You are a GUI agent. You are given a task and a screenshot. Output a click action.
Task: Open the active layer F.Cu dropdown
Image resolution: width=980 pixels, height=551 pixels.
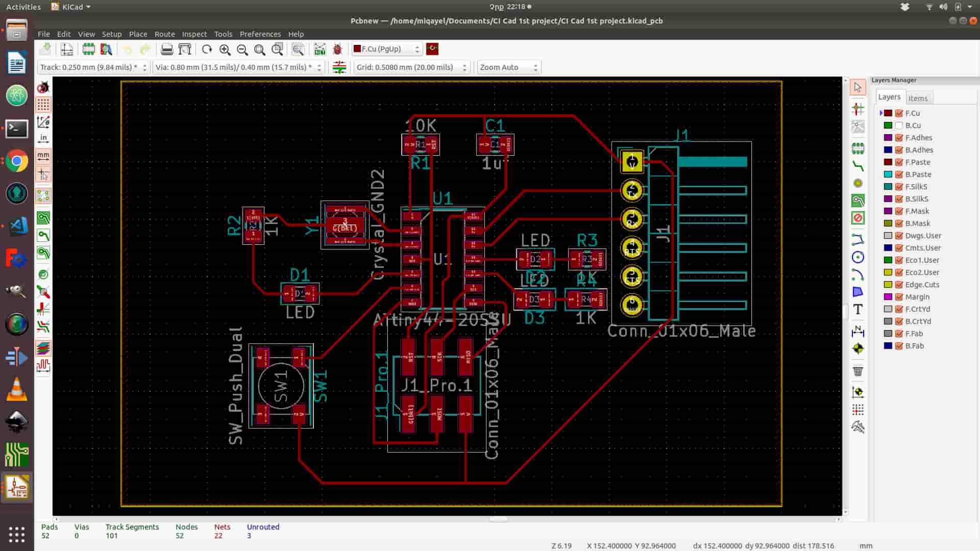point(387,49)
